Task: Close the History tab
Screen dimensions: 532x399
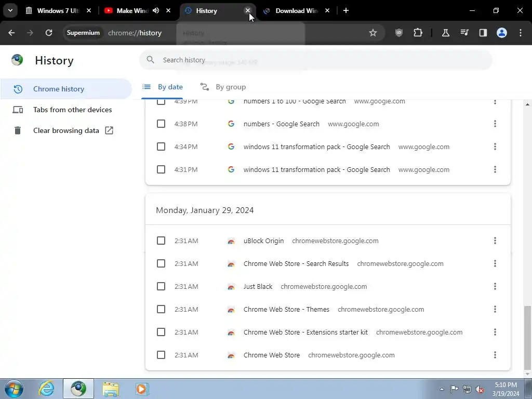Action: [248, 10]
